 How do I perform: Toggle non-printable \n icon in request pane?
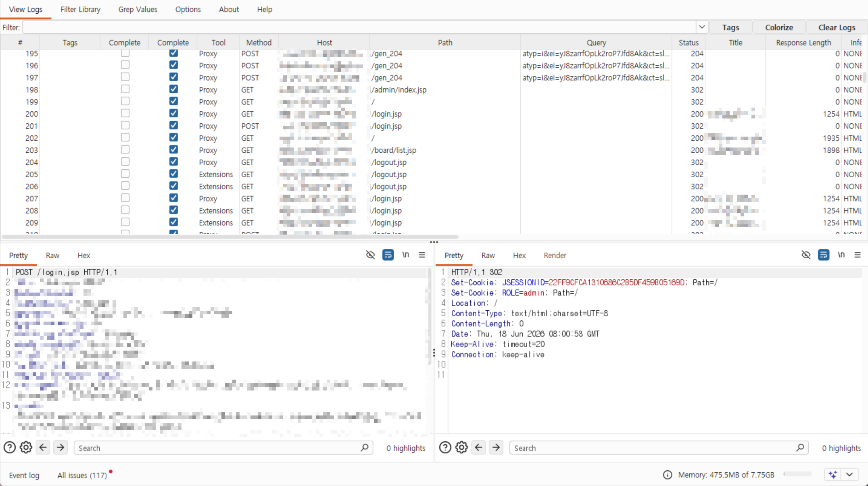(405, 255)
